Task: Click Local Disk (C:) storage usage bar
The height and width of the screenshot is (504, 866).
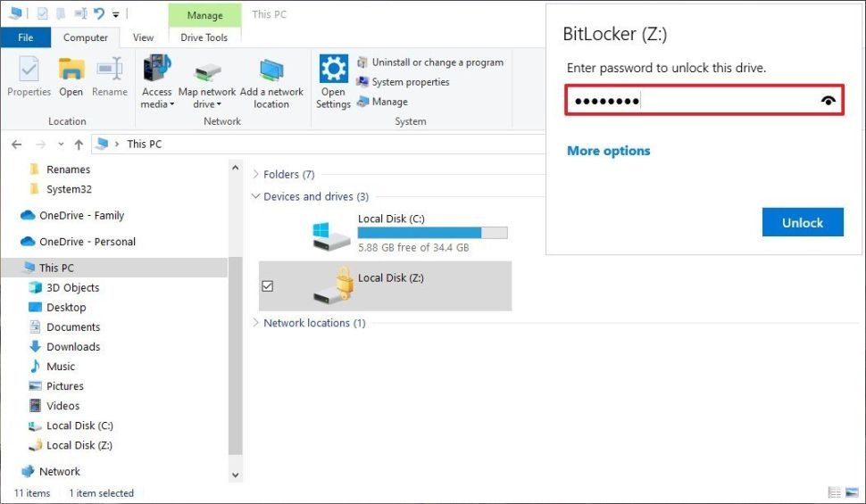Action: point(432,233)
